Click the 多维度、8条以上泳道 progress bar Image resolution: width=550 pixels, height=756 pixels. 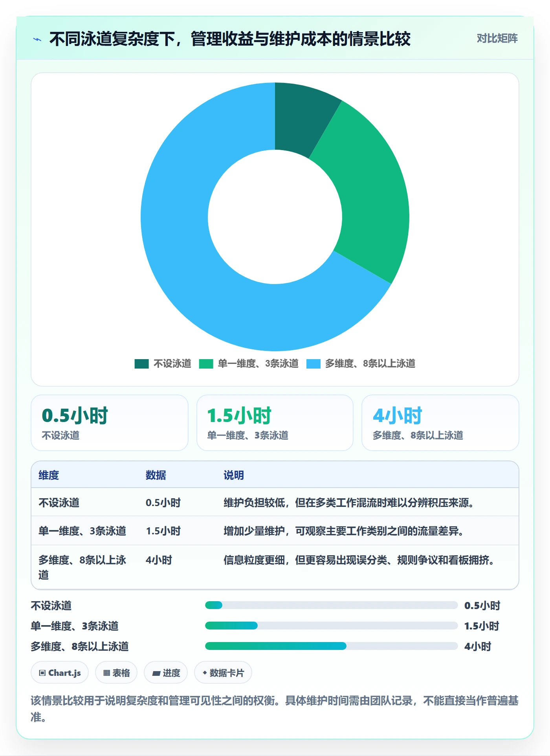point(331,646)
